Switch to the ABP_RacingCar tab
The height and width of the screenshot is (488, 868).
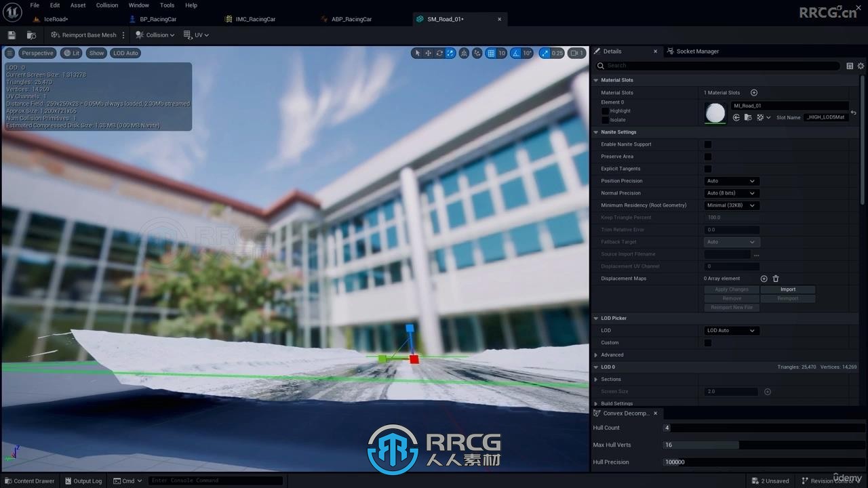(x=351, y=19)
